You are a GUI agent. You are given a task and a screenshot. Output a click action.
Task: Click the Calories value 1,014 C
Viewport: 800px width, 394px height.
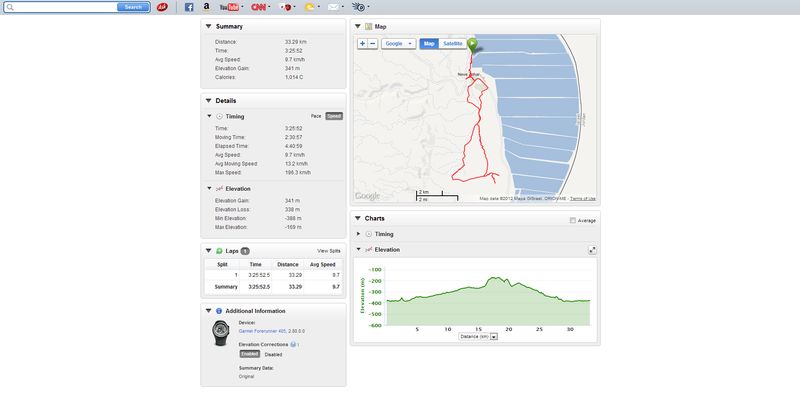point(294,78)
